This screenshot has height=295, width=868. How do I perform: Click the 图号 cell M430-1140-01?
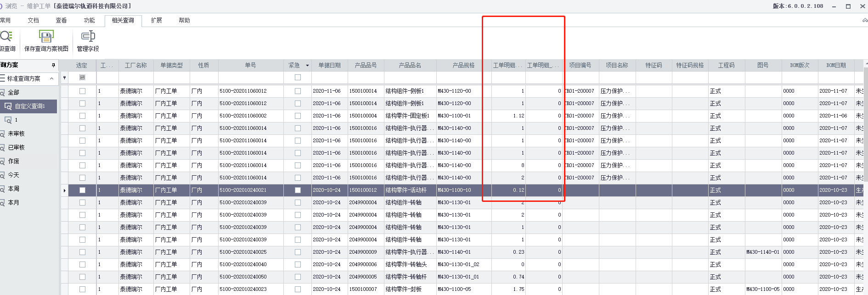(763, 252)
